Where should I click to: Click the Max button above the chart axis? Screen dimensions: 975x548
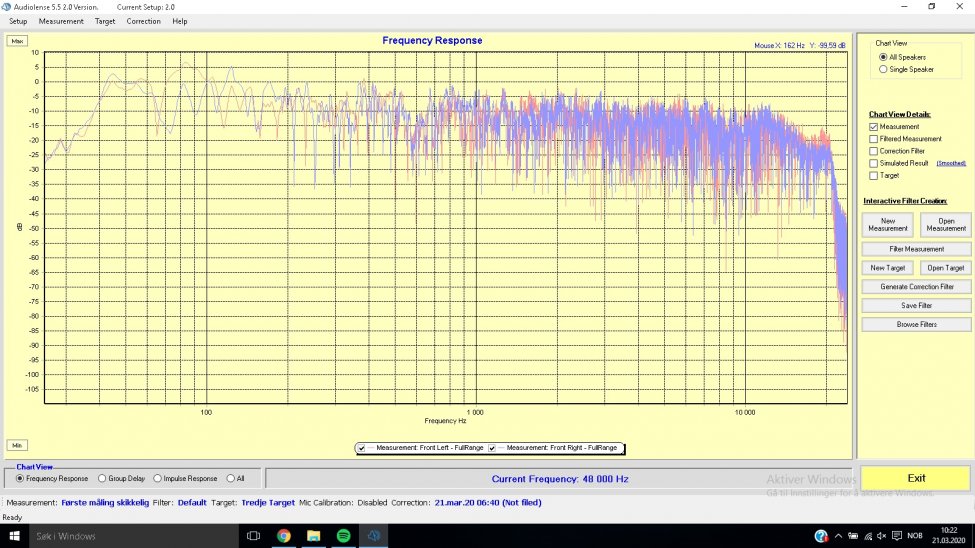click(17, 41)
